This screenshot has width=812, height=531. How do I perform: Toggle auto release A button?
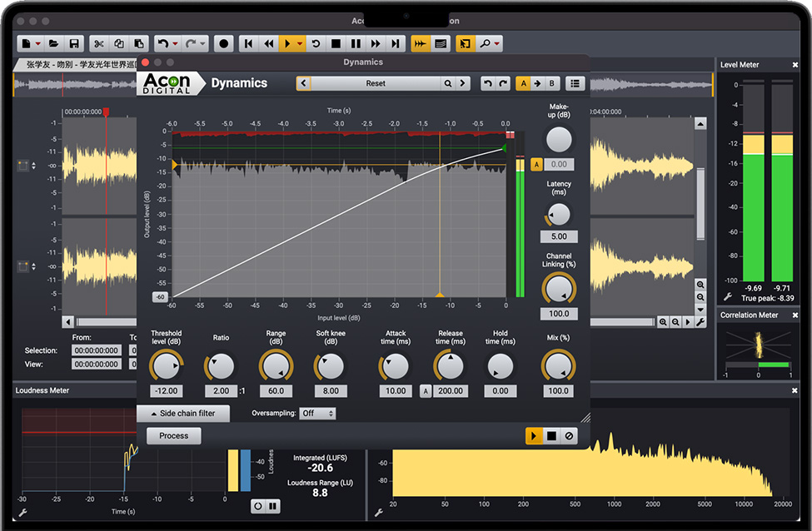click(426, 391)
